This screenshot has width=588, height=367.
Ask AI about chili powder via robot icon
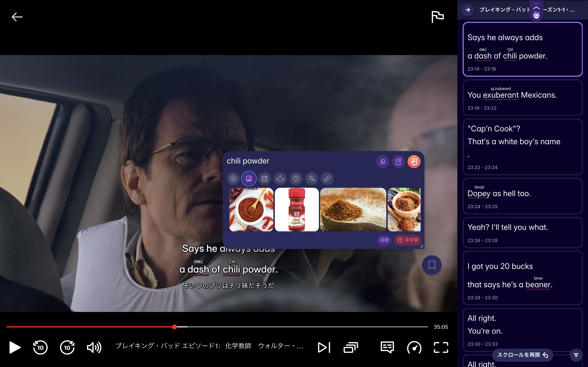pos(280,179)
